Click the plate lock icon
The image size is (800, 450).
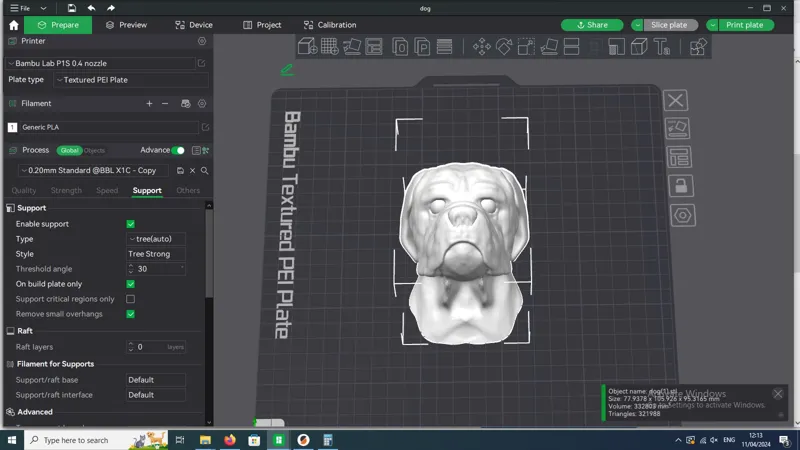point(681,186)
